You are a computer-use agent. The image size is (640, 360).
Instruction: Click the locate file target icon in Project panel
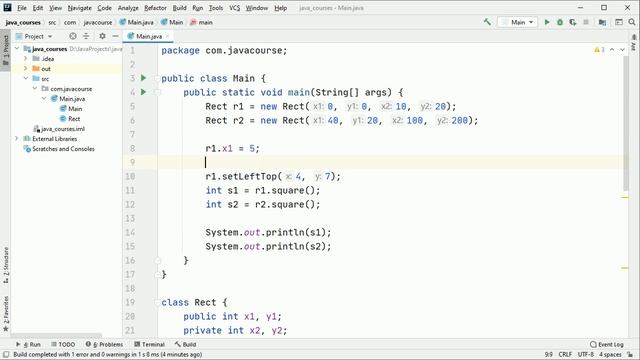73,36
